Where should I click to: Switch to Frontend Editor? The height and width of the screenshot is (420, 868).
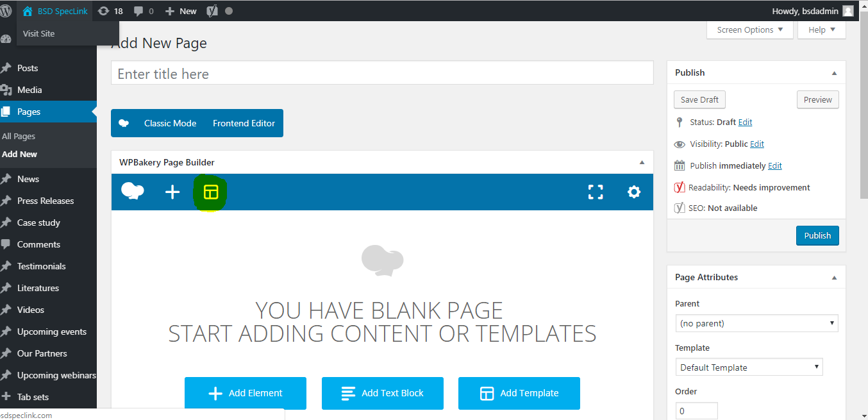pyautogui.click(x=244, y=123)
